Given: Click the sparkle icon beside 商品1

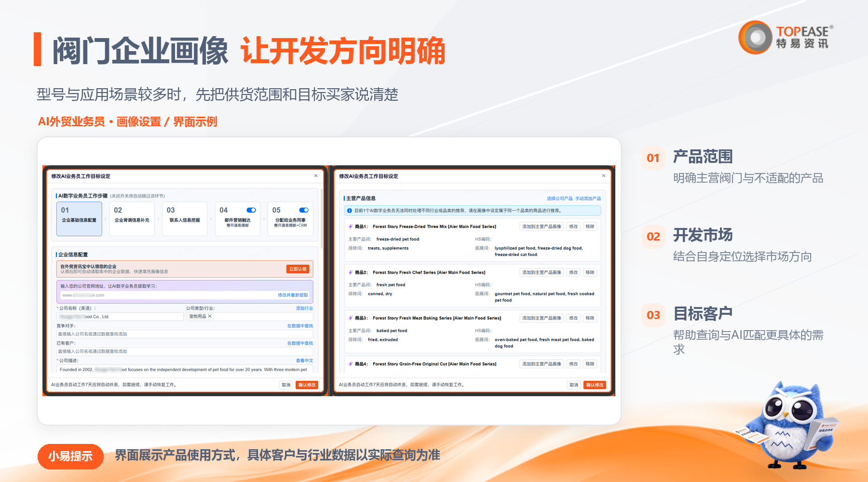Looking at the screenshot, I should [351, 227].
